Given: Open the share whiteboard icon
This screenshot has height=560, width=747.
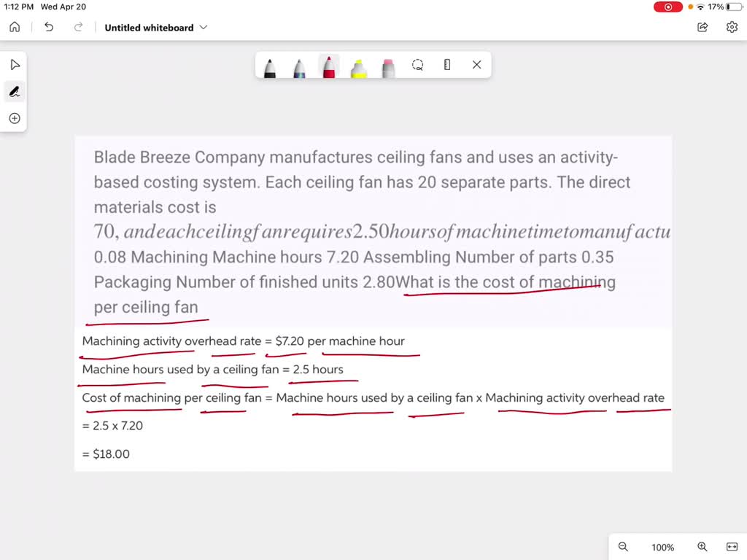Looking at the screenshot, I should 703,27.
